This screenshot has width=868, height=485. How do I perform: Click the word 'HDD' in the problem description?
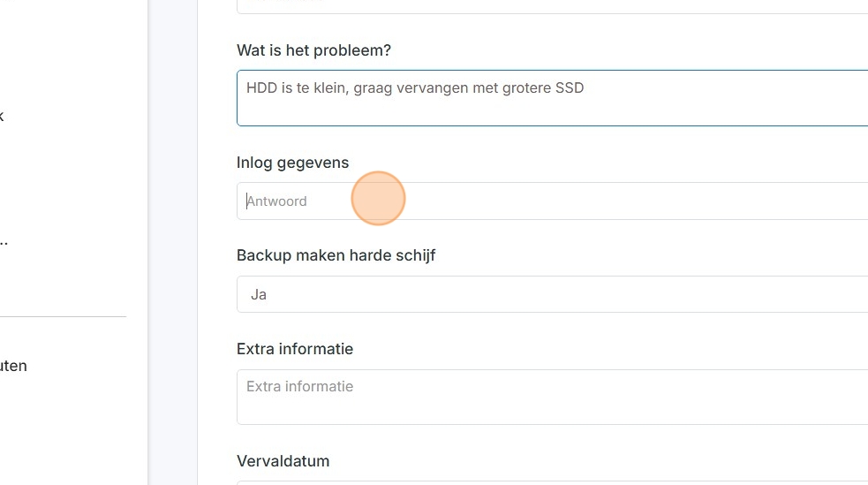pyautogui.click(x=261, y=88)
